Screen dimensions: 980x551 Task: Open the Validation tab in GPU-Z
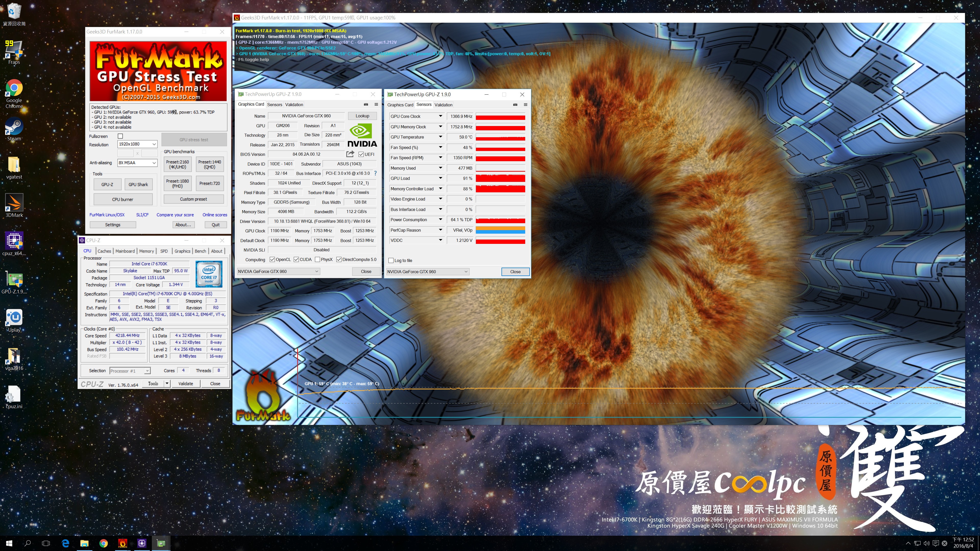[x=294, y=105]
